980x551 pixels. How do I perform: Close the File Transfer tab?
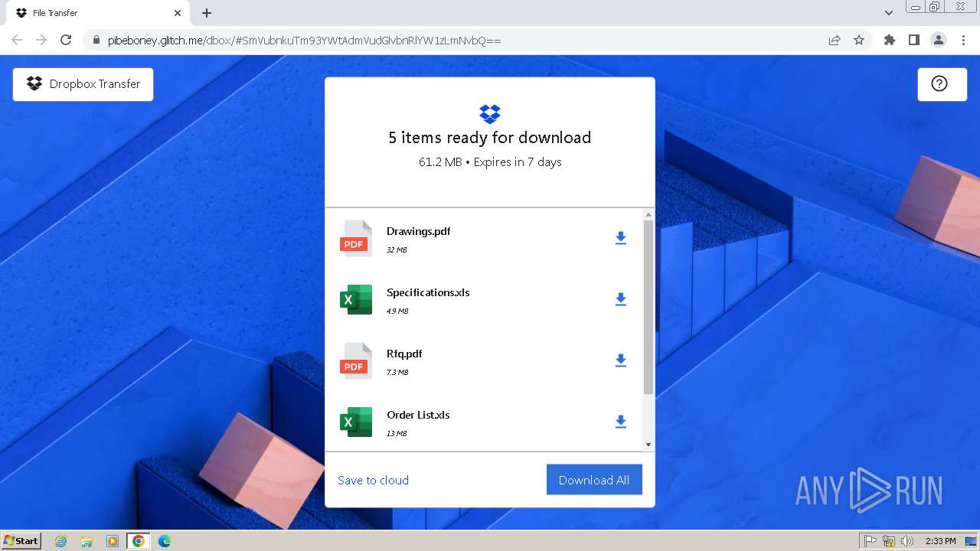(x=178, y=13)
